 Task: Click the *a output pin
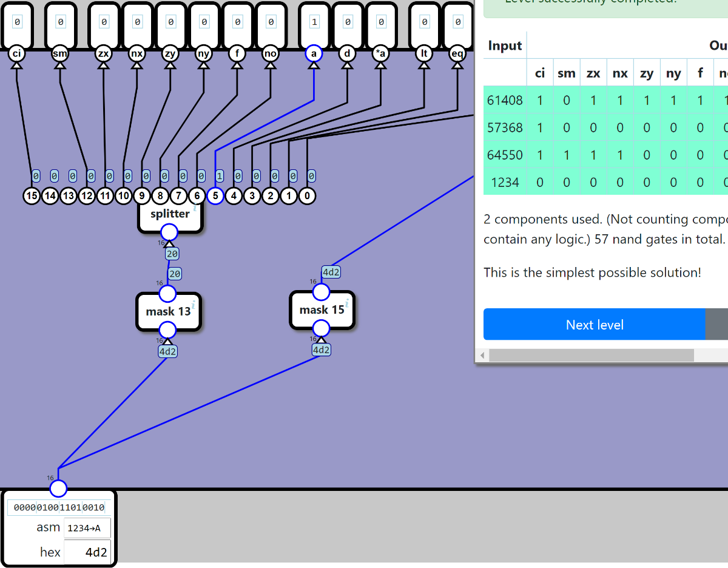coord(380,54)
